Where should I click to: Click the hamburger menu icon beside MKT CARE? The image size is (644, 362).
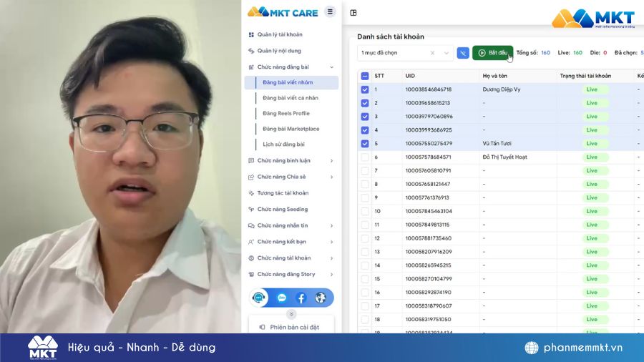329,11
